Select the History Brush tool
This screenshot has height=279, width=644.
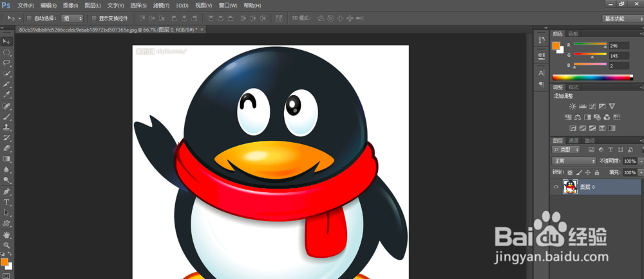pyautogui.click(x=6, y=138)
